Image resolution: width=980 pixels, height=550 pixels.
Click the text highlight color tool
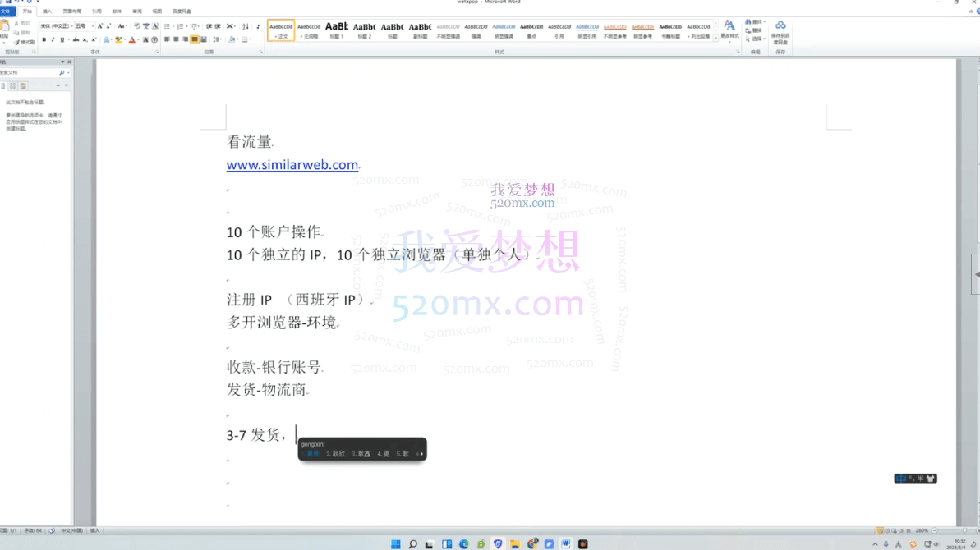click(118, 39)
